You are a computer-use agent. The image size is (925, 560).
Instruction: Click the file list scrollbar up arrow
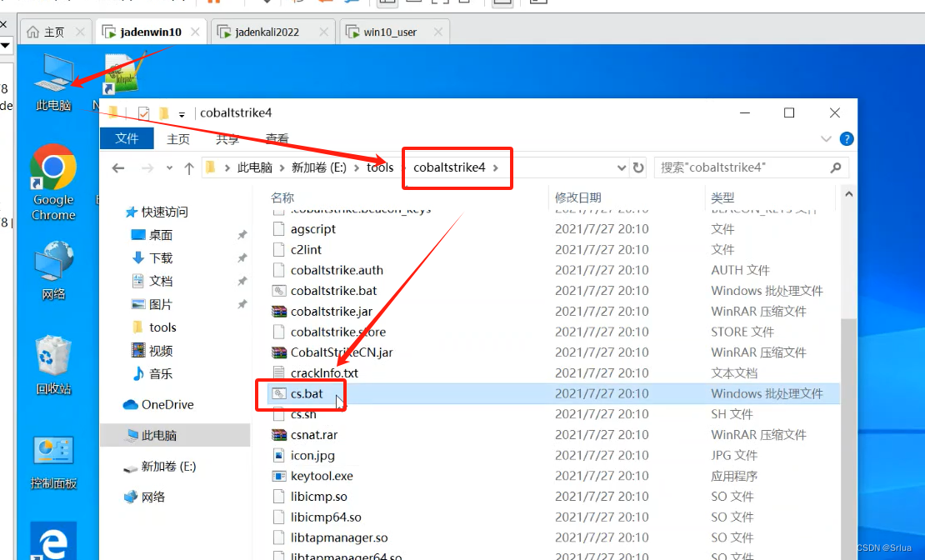(x=848, y=194)
